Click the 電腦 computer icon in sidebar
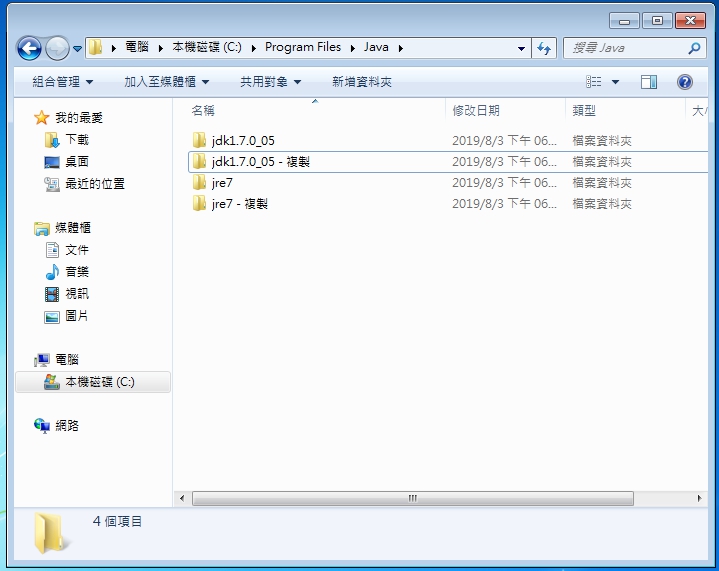This screenshot has width=719, height=571. pos(42,360)
